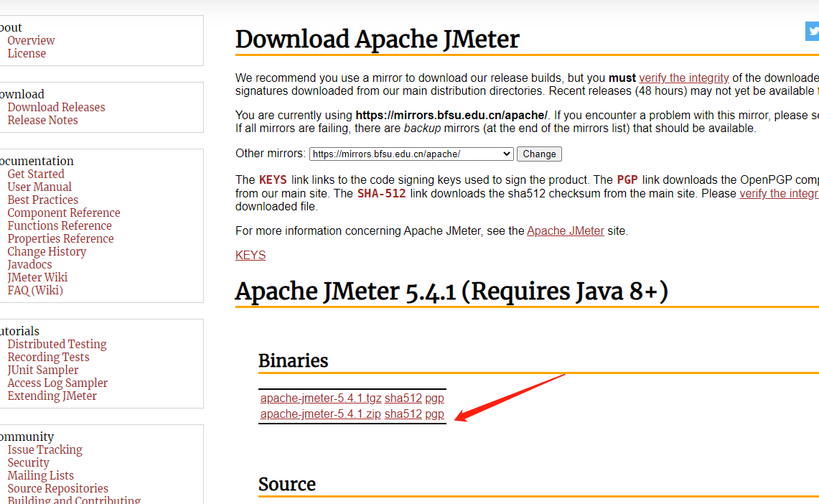The image size is (819, 504).
Task: Download apache-jmeter-5.4.1.tgz
Action: [321, 398]
